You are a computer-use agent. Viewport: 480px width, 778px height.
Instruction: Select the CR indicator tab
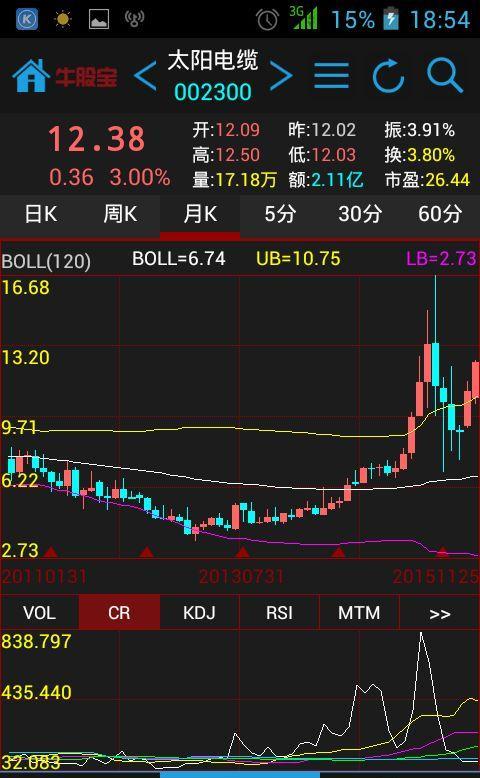(x=119, y=613)
